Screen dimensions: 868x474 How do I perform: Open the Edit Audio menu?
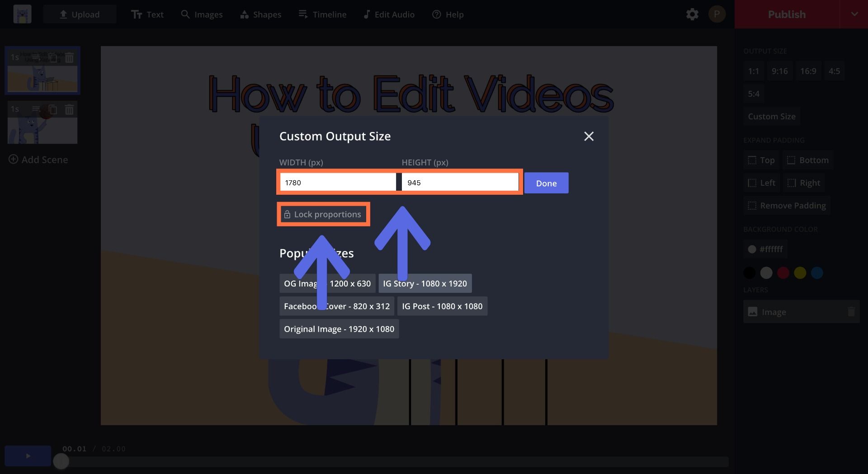389,14
